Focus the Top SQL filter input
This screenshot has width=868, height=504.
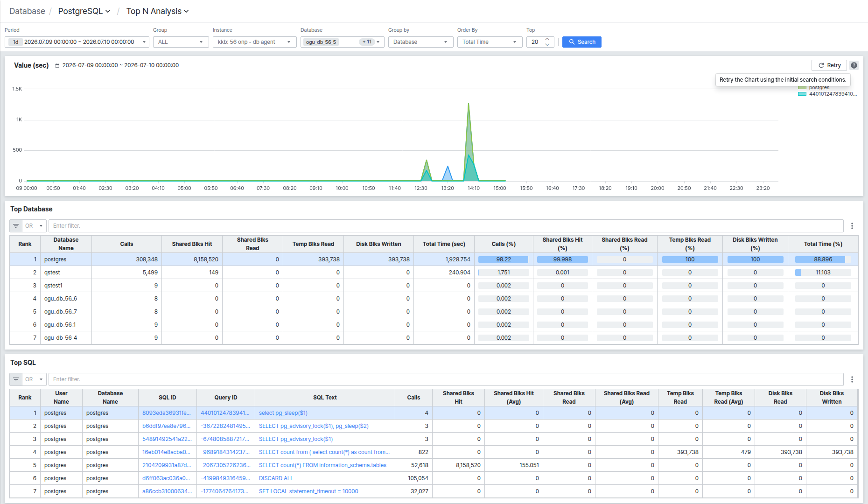(x=446, y=379)
